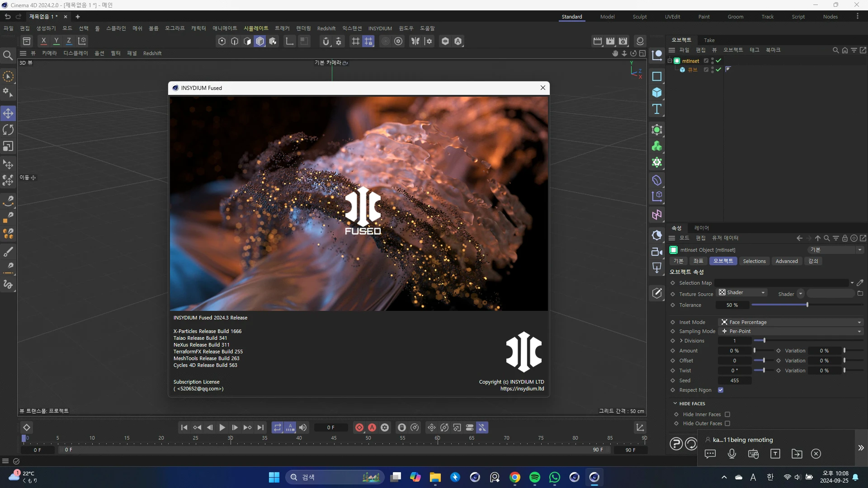Viewport: 868px width, 488px height.
Task: Open the Inset Mode dropdown showing Face Percentage
Action: 791,322
